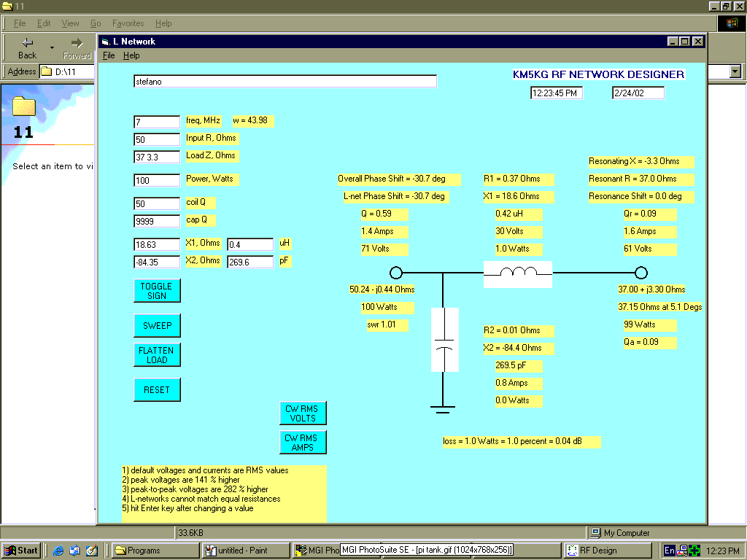Launch Internet Explorer from Quick Launch
Image resolution: width=747 pixels, height=560 pixels.
click(x=59, y=551)
